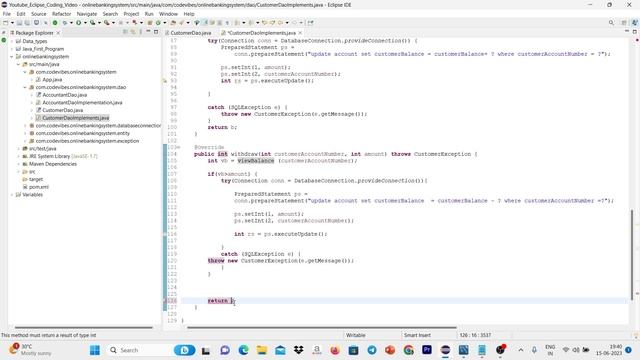Viewport: 640px width, 360px height.
Task: Click the green Run toolbar button
Action: tap(79, 23)
